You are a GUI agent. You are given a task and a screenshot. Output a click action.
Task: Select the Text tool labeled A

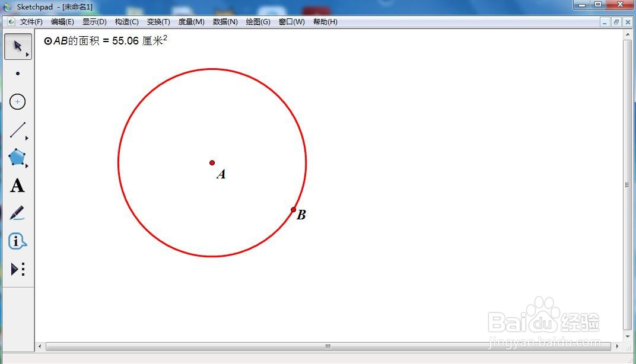pyautogui.click(x=17, y=186)
